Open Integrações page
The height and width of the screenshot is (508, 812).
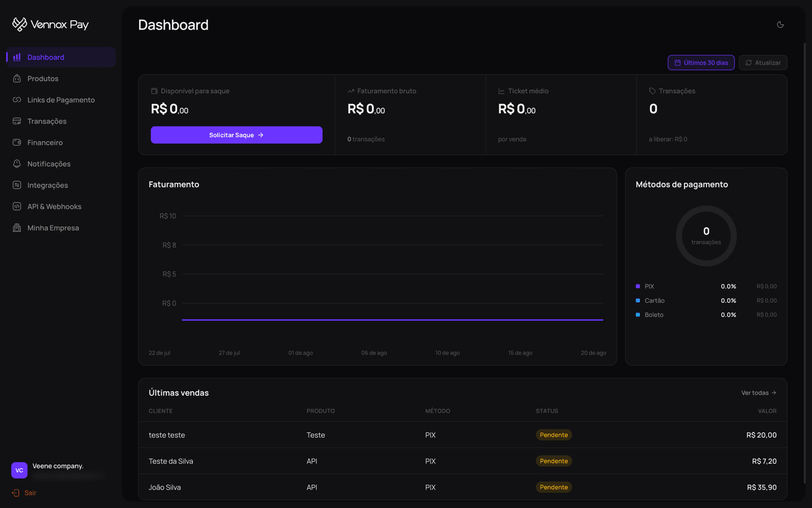pyautogui.click(x=61, y=185)
